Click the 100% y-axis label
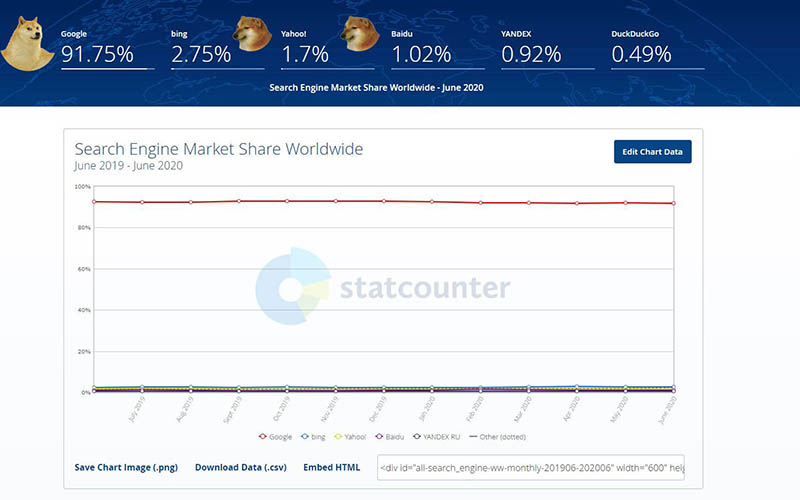The width and height of the screenshot is (800, 500). pyautogui.click(x=83, y=187)
